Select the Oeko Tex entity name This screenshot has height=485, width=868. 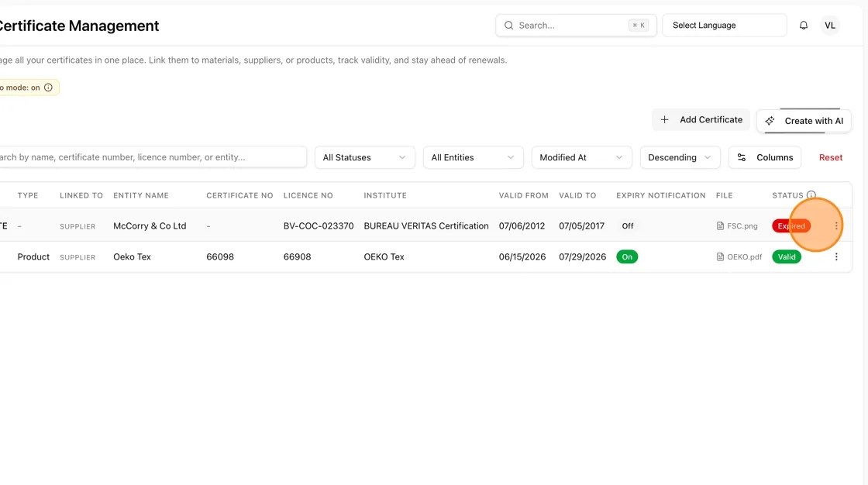[x=132, y=257]
